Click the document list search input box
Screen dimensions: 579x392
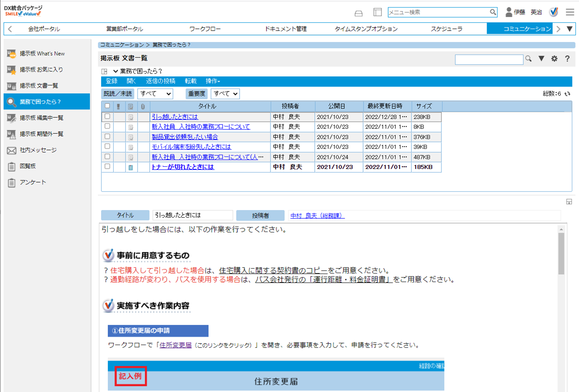click(x=489, y=59)
